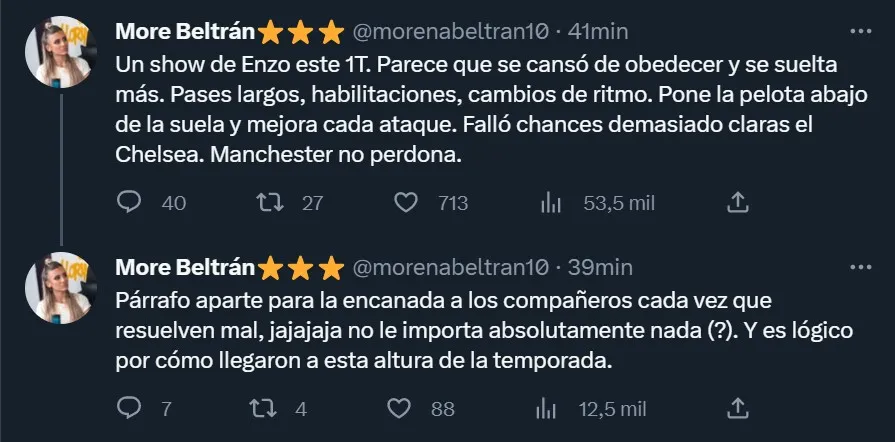Reply to the first tweet about Enzo
Screen dimensions: 895x442
click(x=131, y=203)
